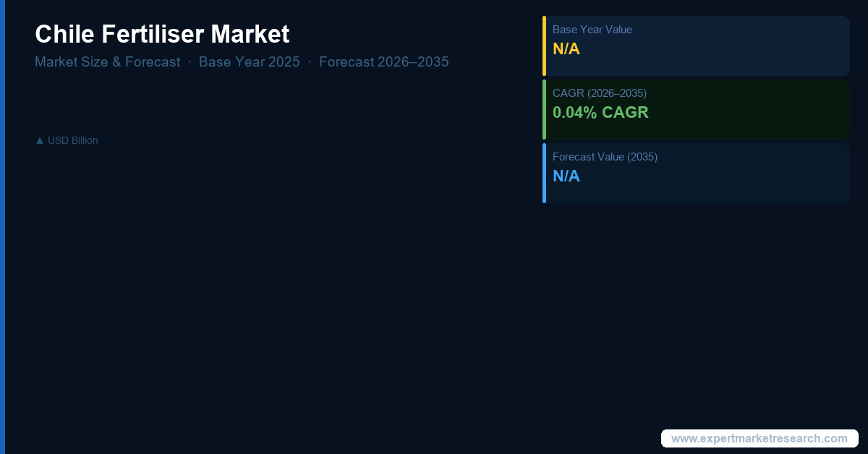Click the Base Year Value label
Viewport: 868px width, 454px height.
pos(592,30)
